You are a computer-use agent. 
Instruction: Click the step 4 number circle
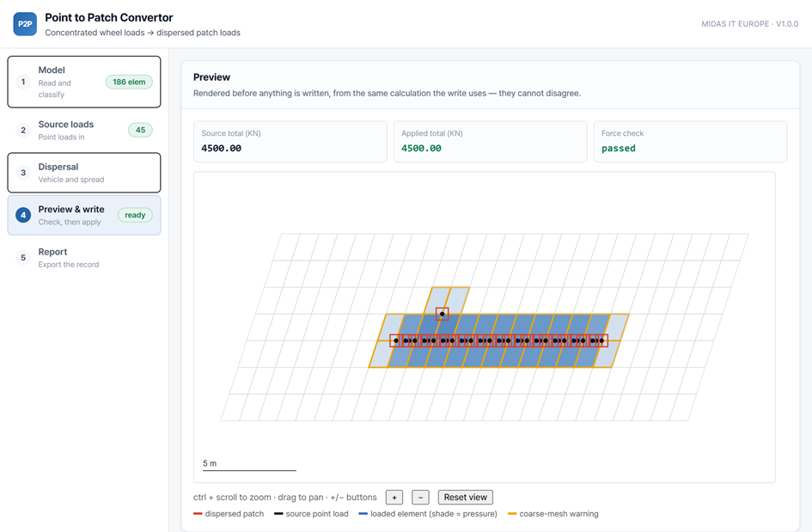tap(23, 215)
